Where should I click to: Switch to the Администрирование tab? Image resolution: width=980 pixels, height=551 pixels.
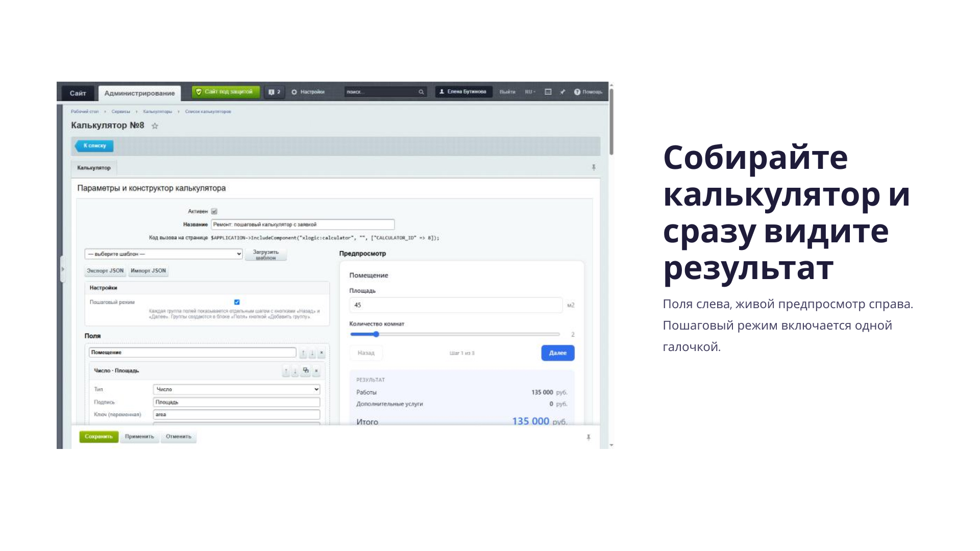click(x=139, y=93)
